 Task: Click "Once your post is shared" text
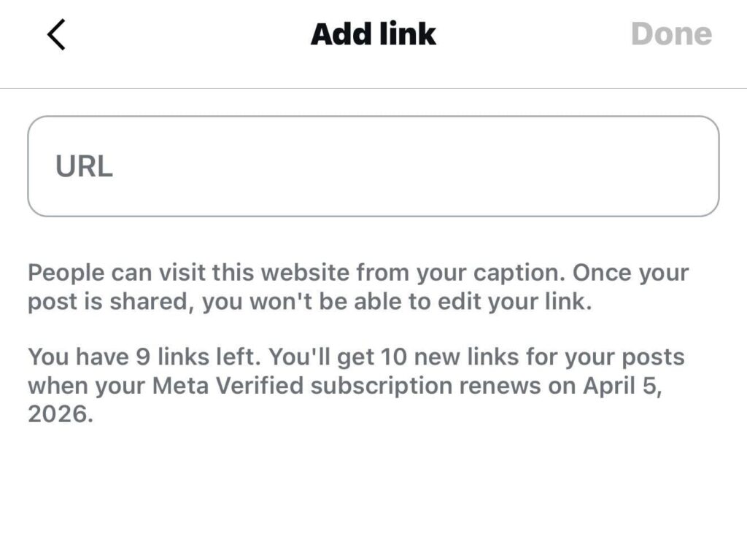[x=109, y=302]
